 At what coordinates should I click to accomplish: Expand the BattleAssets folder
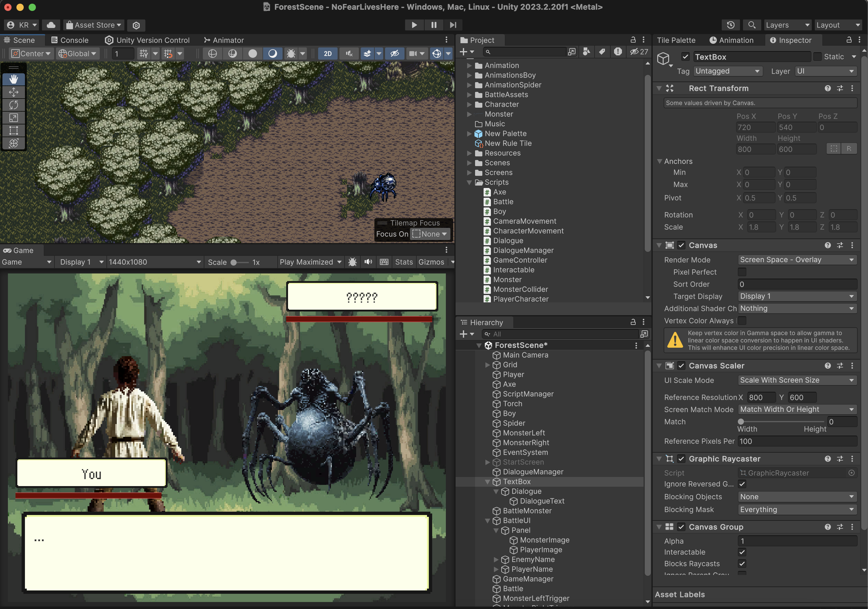(x=469, y=95)
